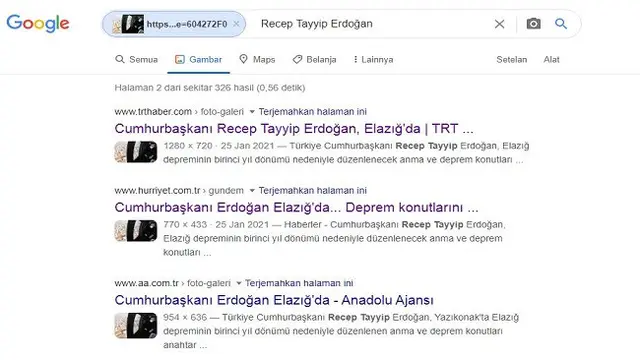
Task: Expand dropdown arrow next to trthaber.com URL
Action: 252,112
